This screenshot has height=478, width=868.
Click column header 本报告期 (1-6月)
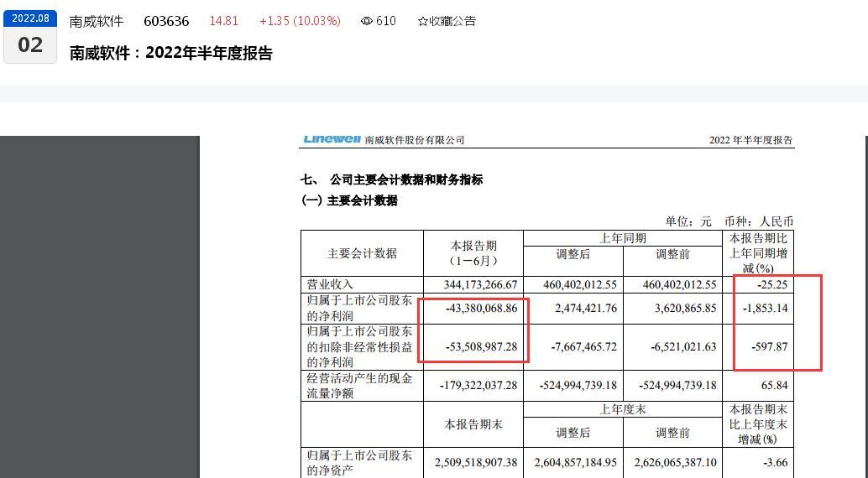click(x=473, y=252)
